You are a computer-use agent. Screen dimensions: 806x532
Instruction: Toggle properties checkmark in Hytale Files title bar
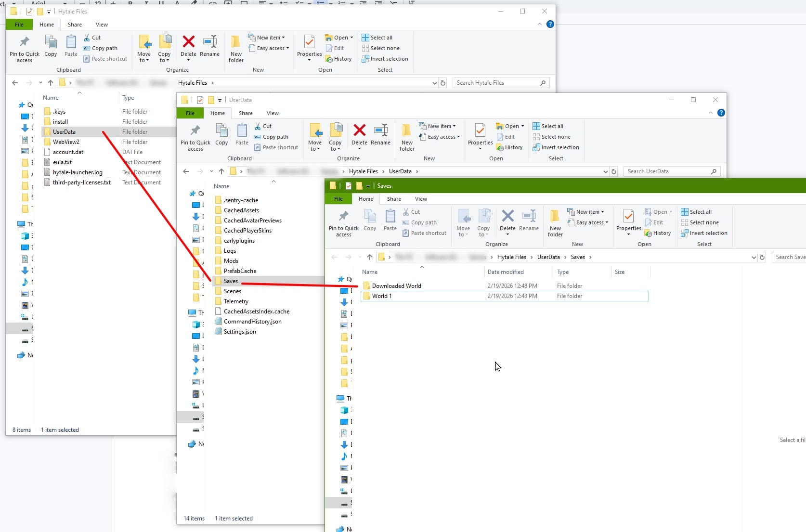(29, 12)
